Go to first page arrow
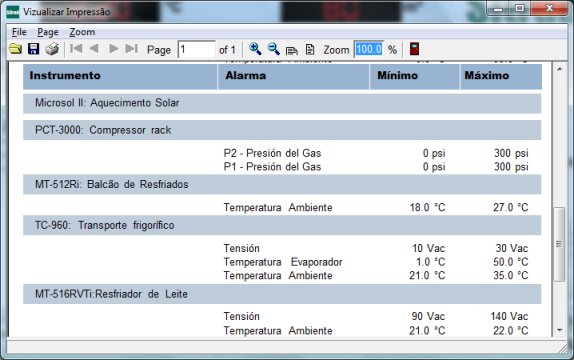The image size is (574, 360). (76, 49)
